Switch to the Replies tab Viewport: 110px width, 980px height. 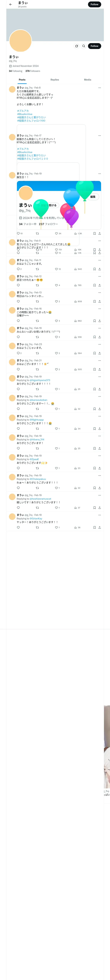pos(55,80)
